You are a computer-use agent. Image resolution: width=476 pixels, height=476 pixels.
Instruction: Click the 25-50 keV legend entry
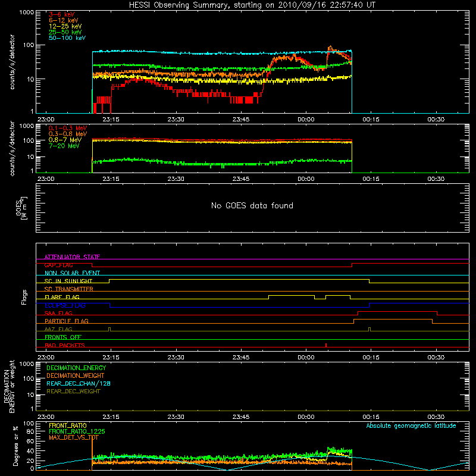tap(65, 32)
